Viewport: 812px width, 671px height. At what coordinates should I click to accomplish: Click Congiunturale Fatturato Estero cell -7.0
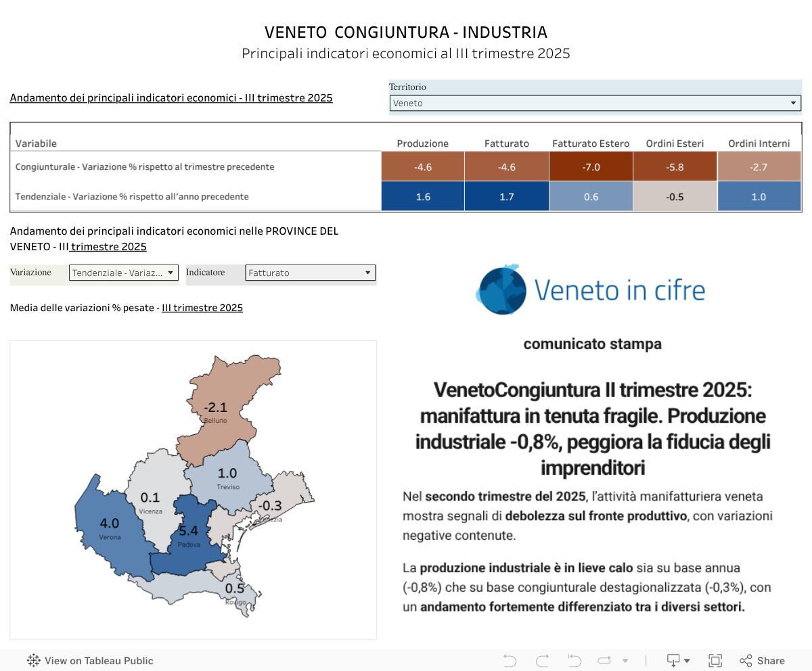click(591, 166)
